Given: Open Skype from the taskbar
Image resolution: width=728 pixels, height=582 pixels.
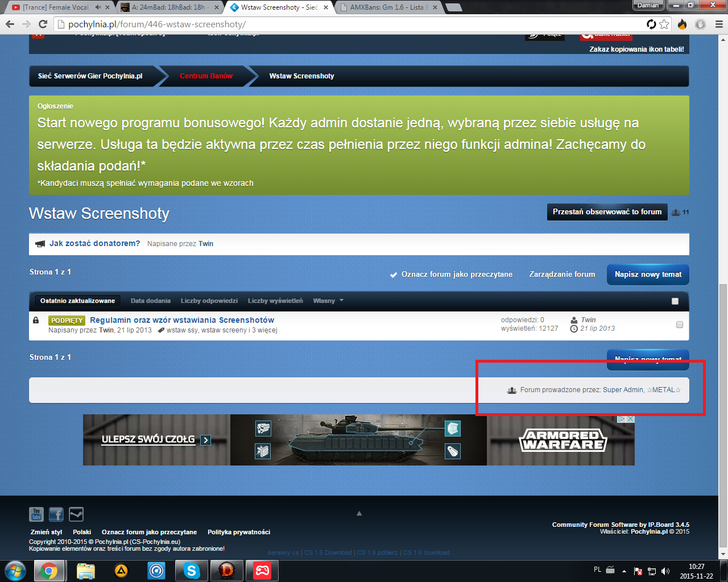Looking at the screenshot, I should 192,570.
